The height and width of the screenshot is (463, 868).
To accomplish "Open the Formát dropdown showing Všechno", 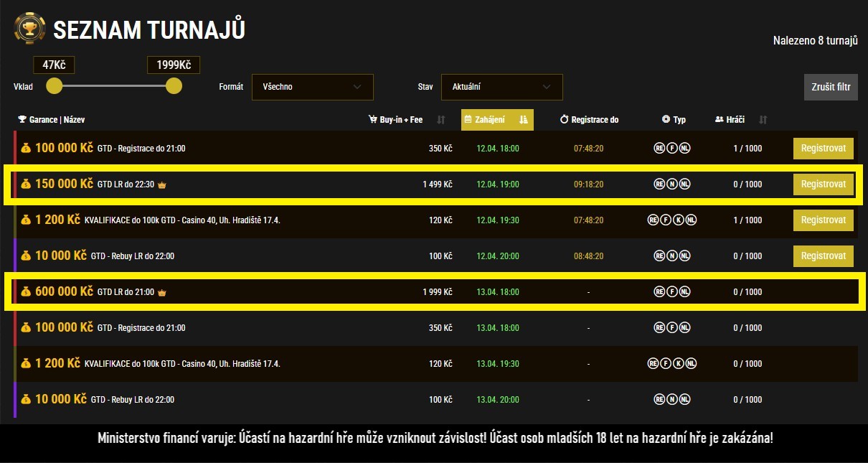I will 313,87.
